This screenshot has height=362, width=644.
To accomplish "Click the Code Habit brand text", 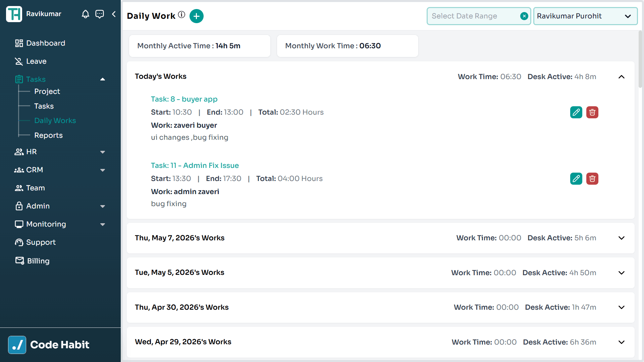I will tap(60, 345).
